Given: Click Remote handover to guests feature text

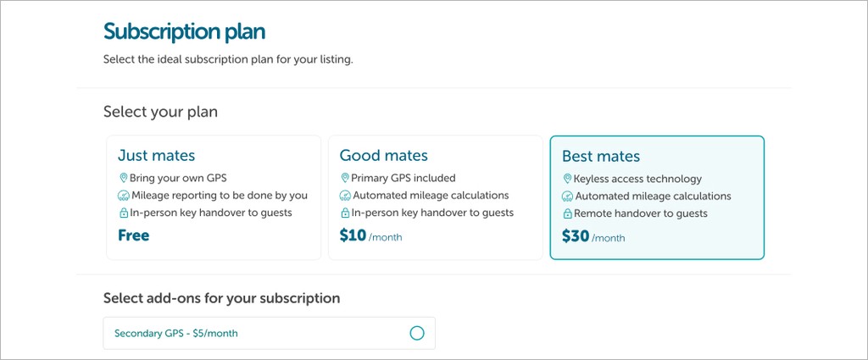Looking at the screenshot, I should click(x=641, y=213).
